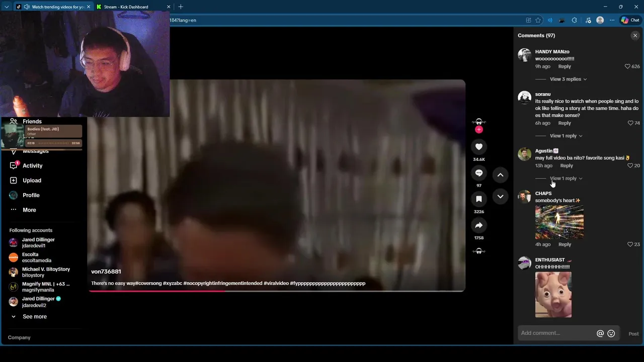Screen dimensions: 644x362
Task: Click the Activity notification icon
Action: click(14, 165)
